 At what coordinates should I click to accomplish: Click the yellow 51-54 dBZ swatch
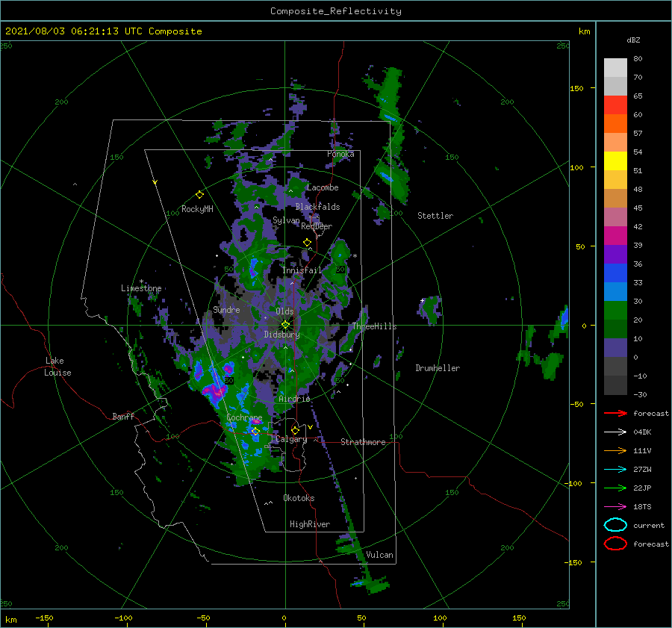pyautogui.click(x=615, y=161)
